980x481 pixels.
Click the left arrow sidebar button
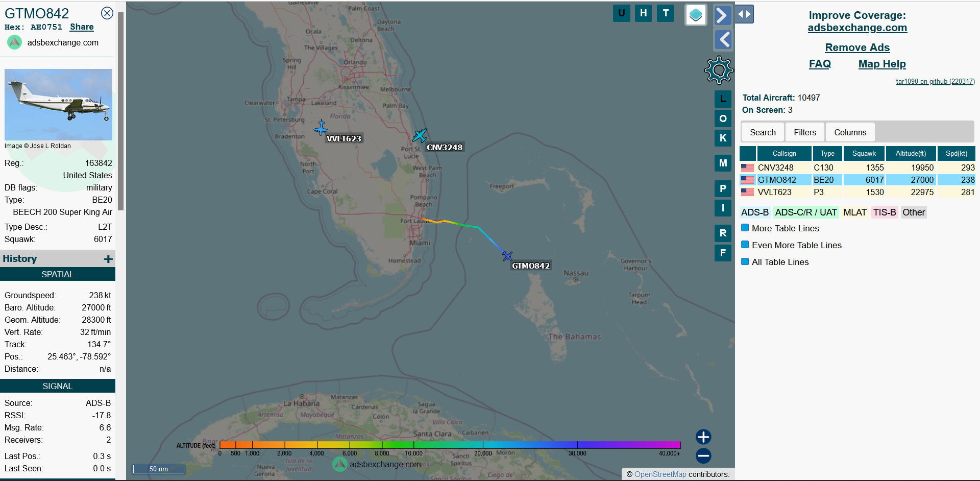[723, 39]
